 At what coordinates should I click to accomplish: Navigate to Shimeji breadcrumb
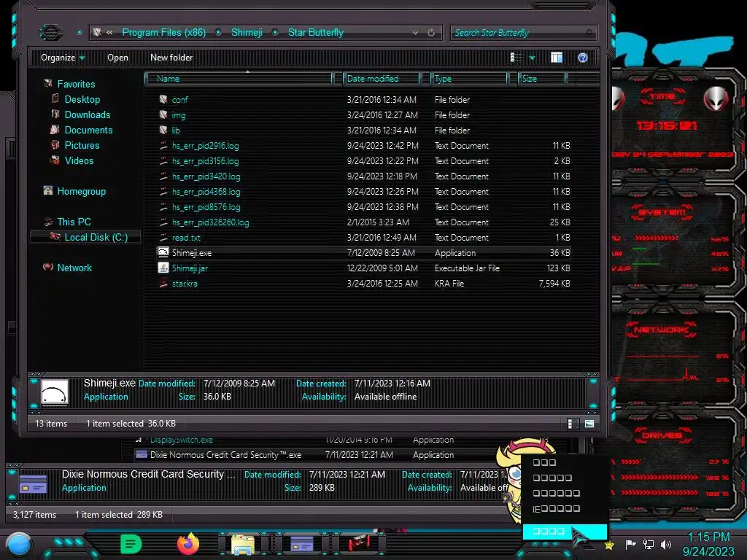click(247, 32)
